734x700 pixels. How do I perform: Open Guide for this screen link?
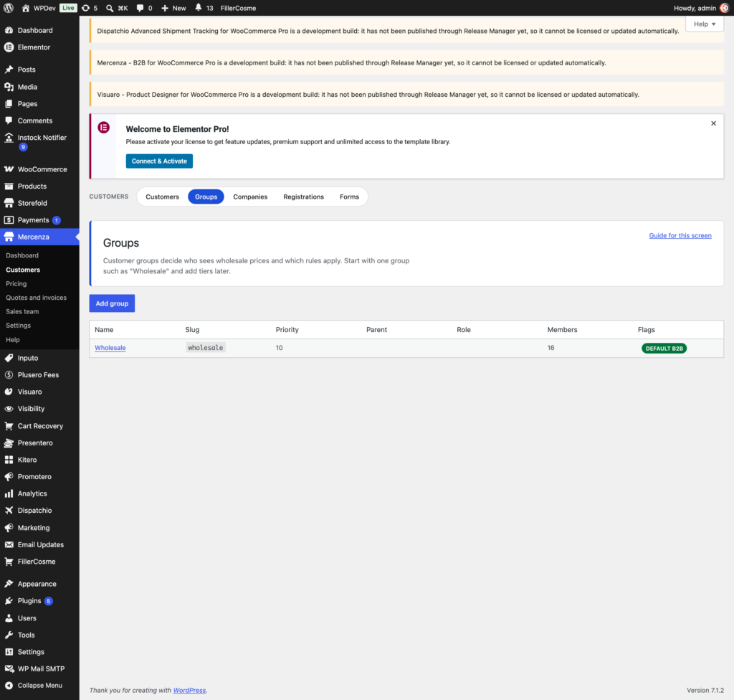point(680,236)
